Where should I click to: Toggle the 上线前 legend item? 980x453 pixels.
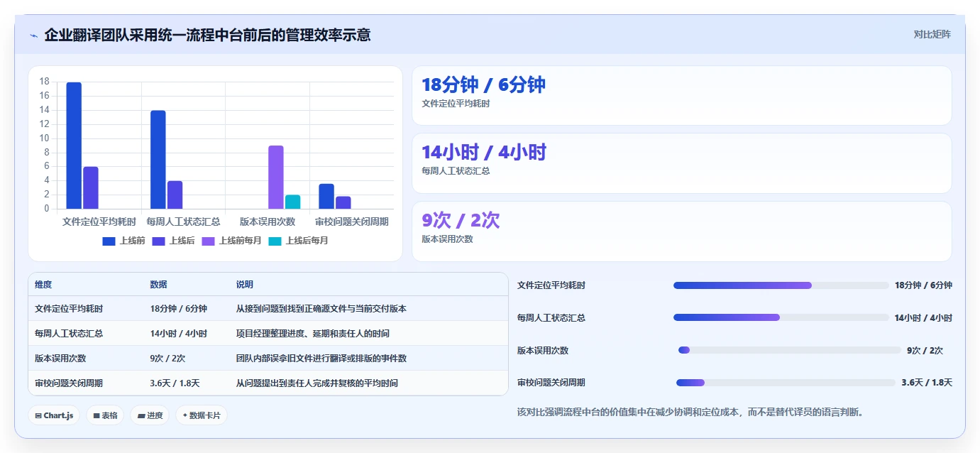123,241
